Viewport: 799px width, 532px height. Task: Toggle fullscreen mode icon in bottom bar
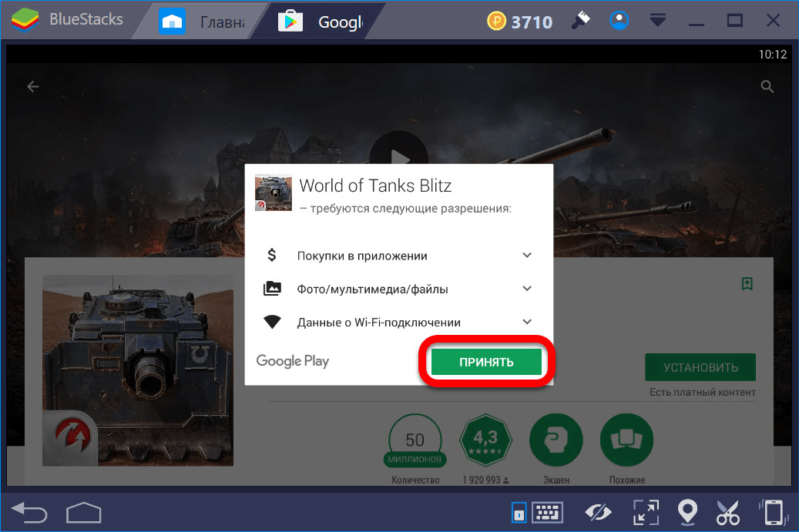(646, 512)
